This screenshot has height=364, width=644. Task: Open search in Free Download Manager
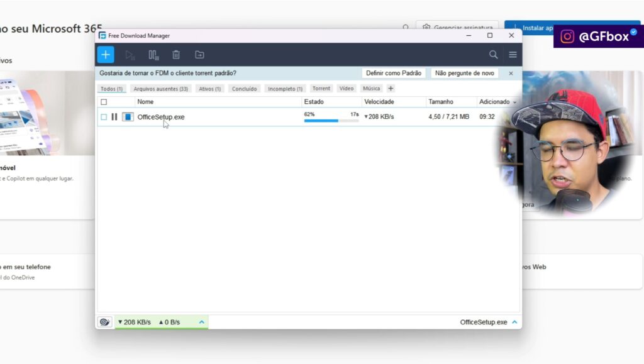pyautogui.click(x=493, y=55)
